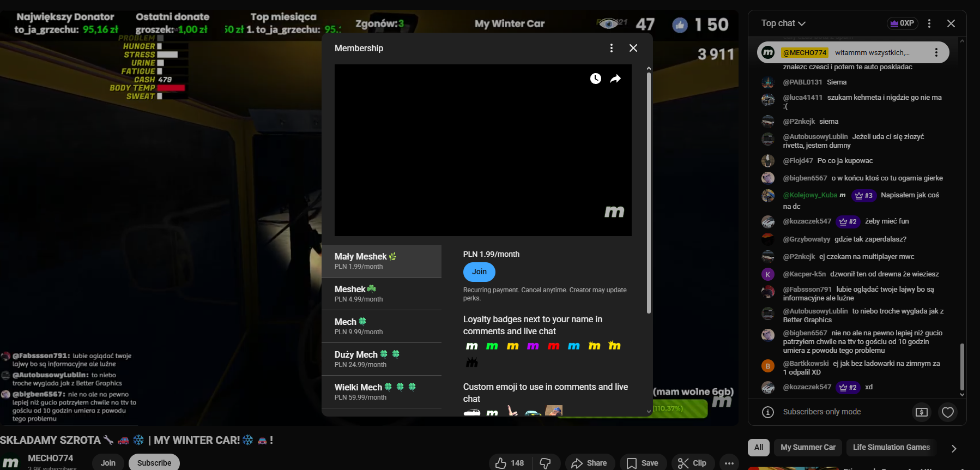Open pinned message options from @MECHO774
The height and width of the screenshot is (470, 980).
coord(936,52)
